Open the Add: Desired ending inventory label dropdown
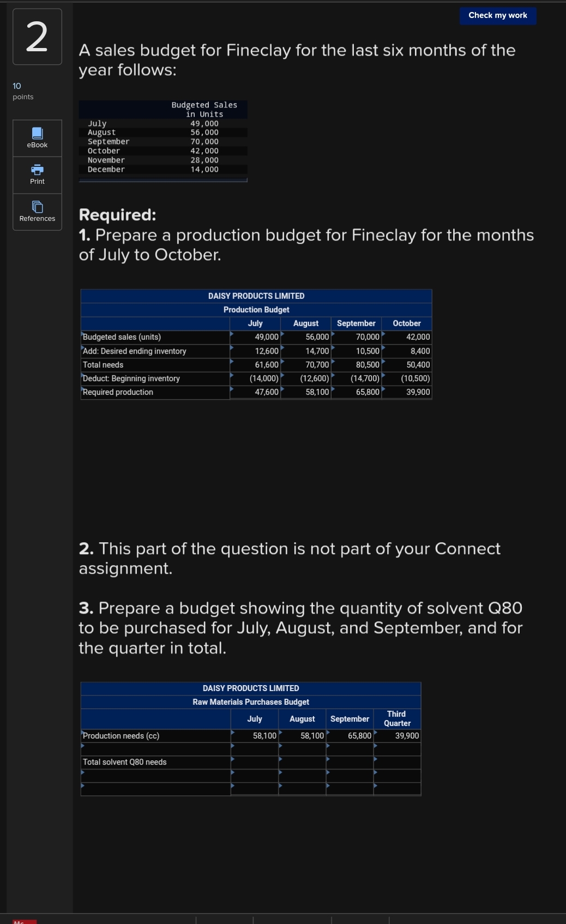This screenshot has height=924, width=566. coord(155,351)
